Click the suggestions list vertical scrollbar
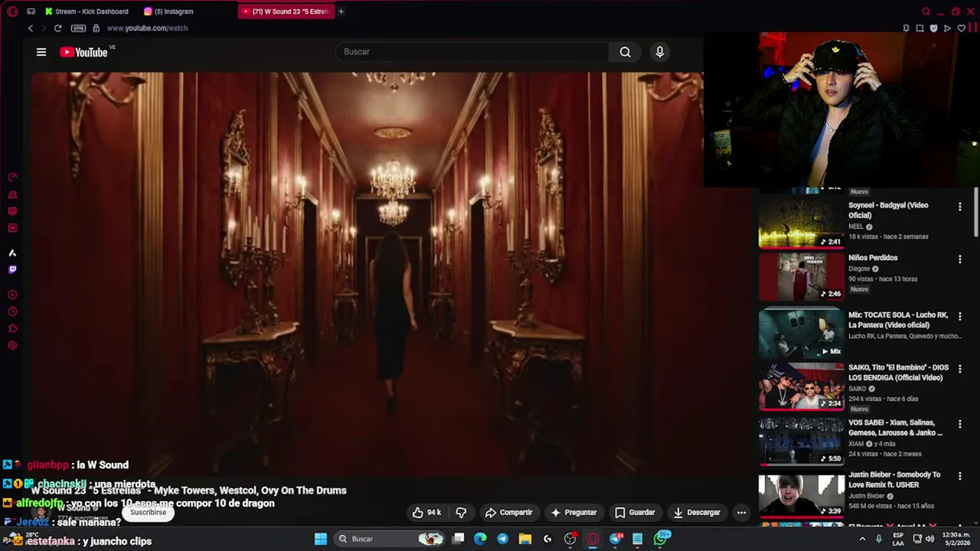Screen dimensions: 980x551 pos(975,213)
